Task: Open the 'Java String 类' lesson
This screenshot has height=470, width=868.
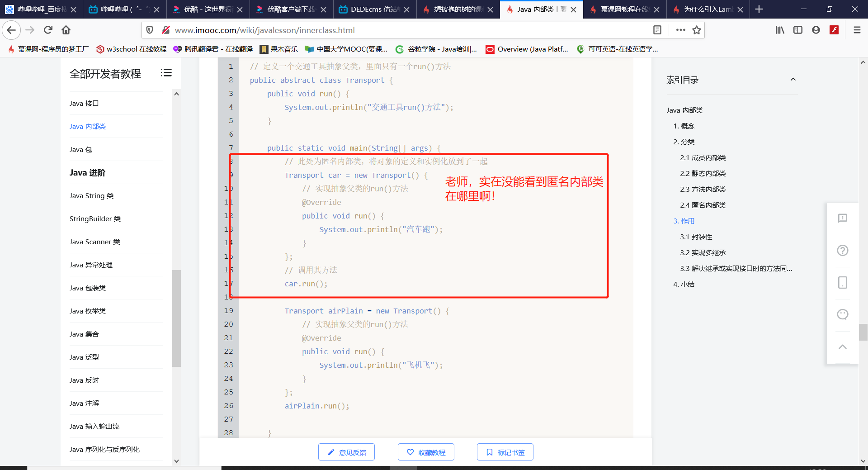Action: [x=91, y=195]
